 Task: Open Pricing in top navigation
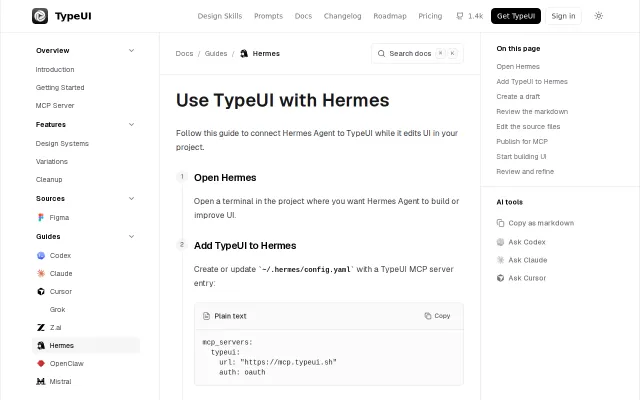tap(430, 16)
